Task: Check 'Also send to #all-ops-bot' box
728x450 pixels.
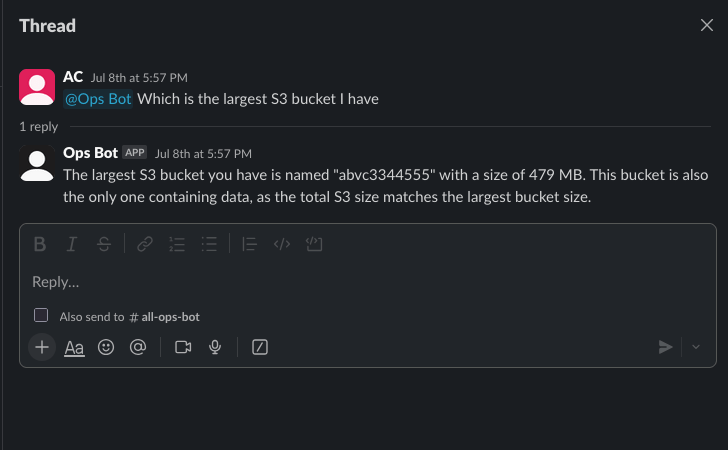Action: tap(41, 315)
